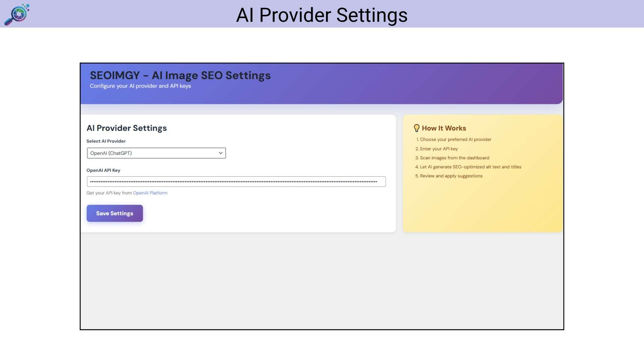
Task: Click step 'Choose your preferred AI provider'
Action: [x=455, y=139]
